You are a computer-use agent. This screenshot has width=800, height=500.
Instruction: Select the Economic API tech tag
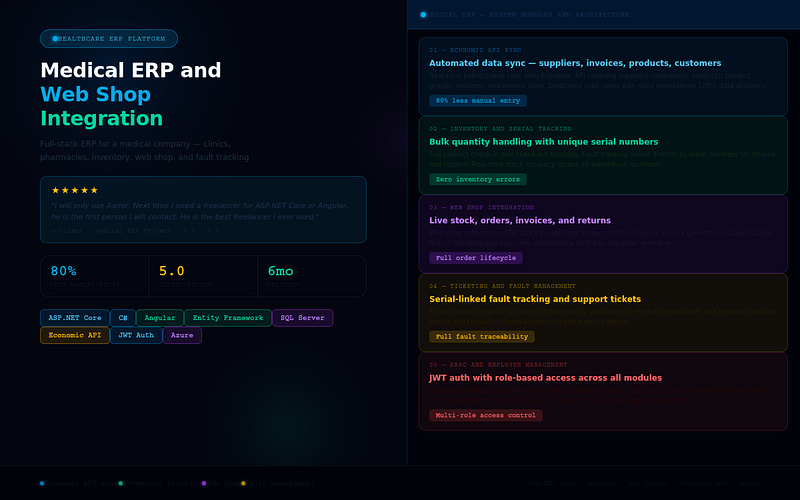75,335
